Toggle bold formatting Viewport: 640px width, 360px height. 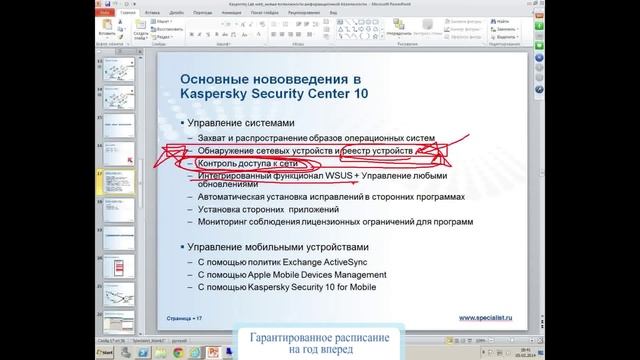pyautogui.click(x=191, y=35)
